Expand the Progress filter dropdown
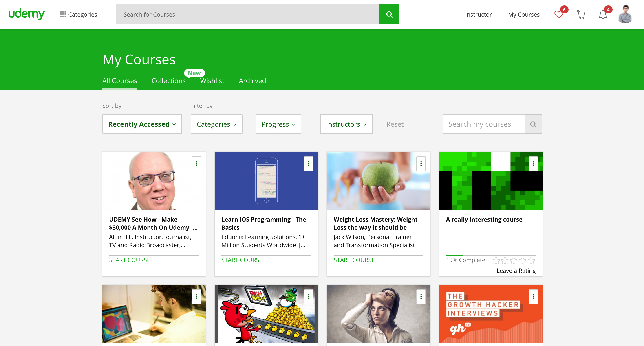The height and width of the screenshot is (346, 644). pos(278,124)
